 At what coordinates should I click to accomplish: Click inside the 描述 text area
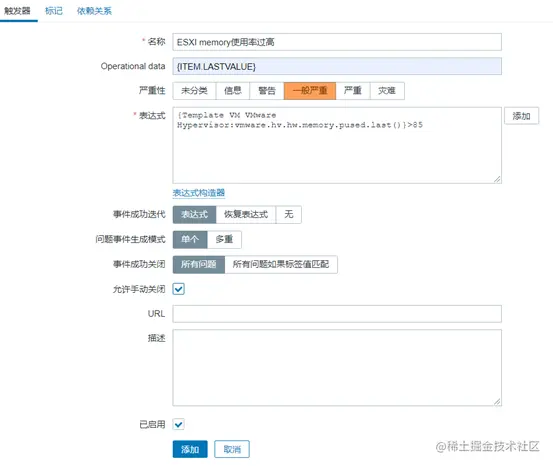tap(337, 368)
